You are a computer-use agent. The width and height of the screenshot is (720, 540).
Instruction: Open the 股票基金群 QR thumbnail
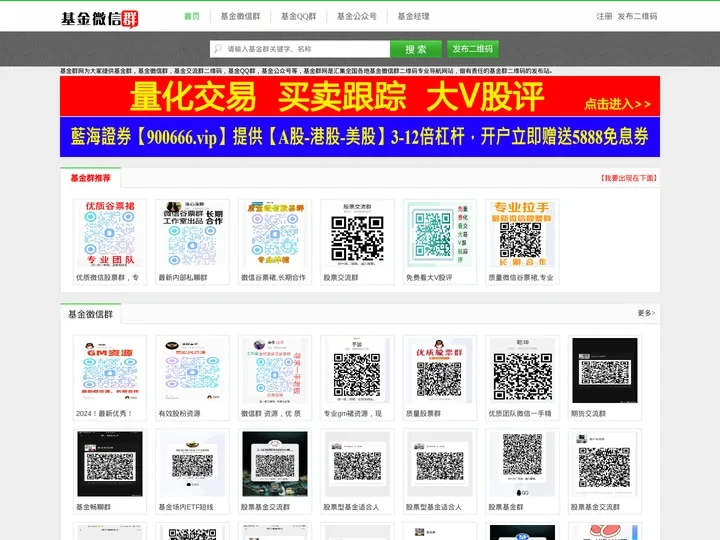(x=522, y=464)
